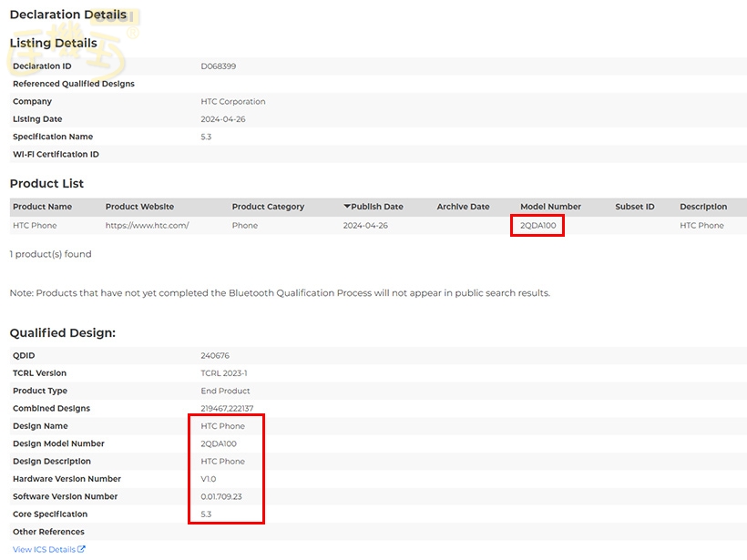
Task: Click the Archive Date column header
Action: point(463,207)
